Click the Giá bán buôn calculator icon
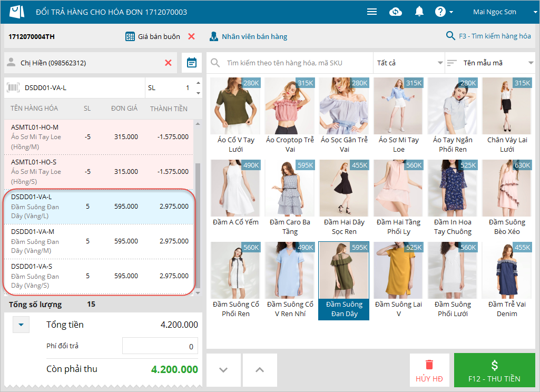 pos(130,36)
